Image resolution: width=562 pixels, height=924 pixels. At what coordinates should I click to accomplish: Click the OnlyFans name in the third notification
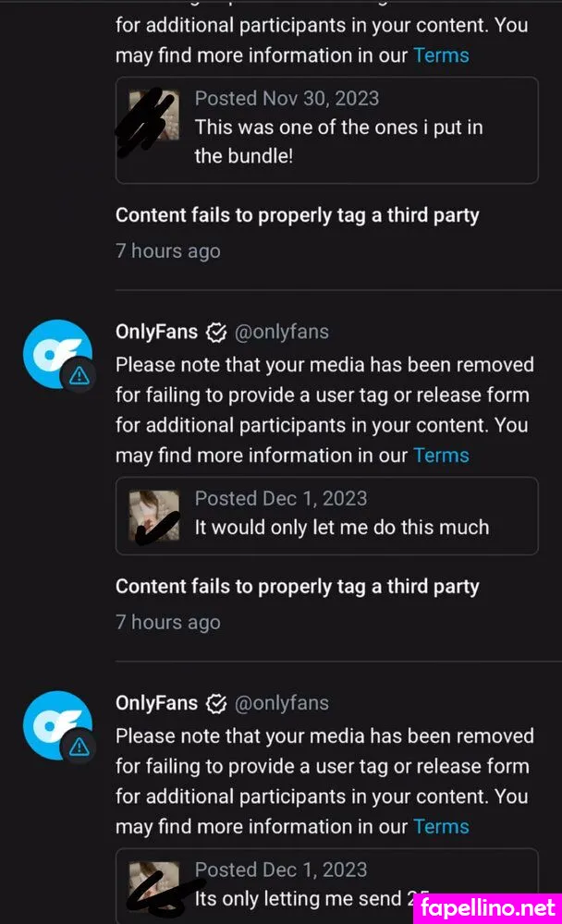point(157,703)
